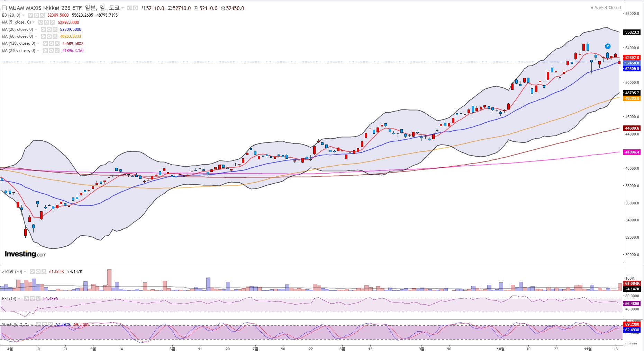Open Stoch (5, 3, 3) settings gear
The height and width of the screenshot is (351, 644).
45,325
